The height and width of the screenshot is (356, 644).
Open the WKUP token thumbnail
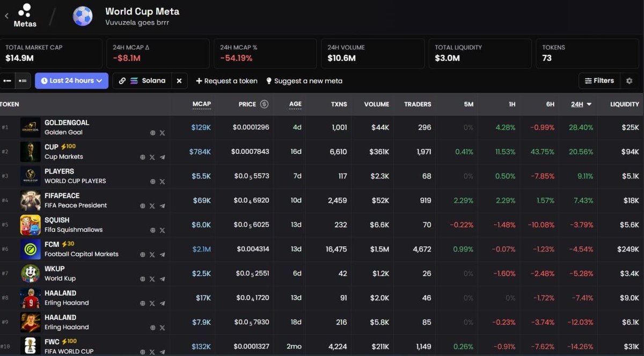(x=31, y=273)
